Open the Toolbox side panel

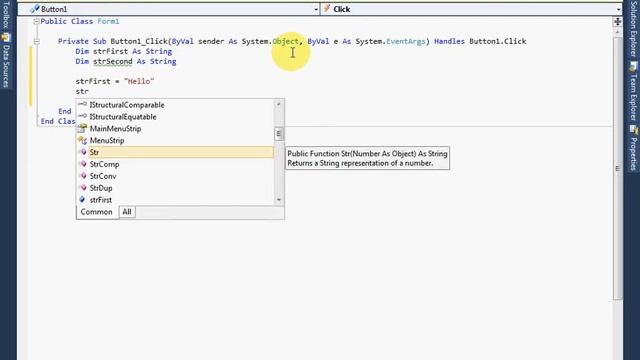click(x=5, y=15)
